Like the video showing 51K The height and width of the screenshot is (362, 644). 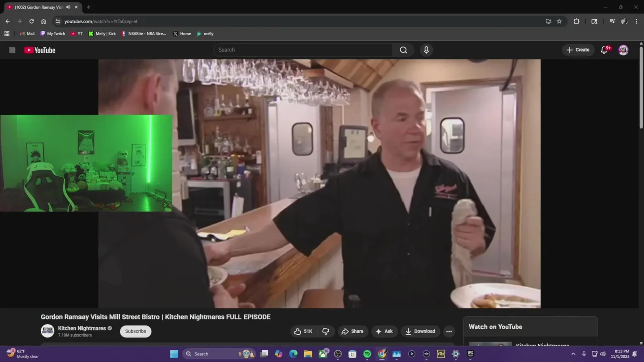pyautogui.click(x=303, y=331)
